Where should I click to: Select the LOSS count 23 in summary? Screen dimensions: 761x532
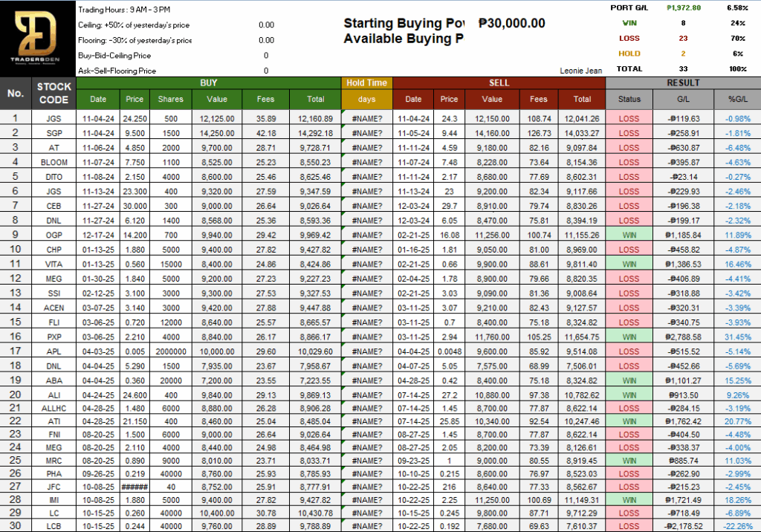[683, 38]
